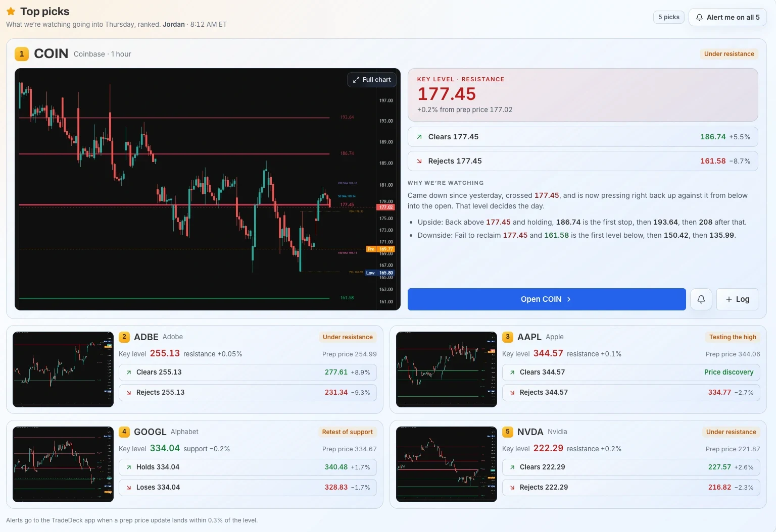Image resolution: width=776 pixels, height=532 pixels.
Task: Click NVDA key level 222.29 value
Action: [548, 448]
